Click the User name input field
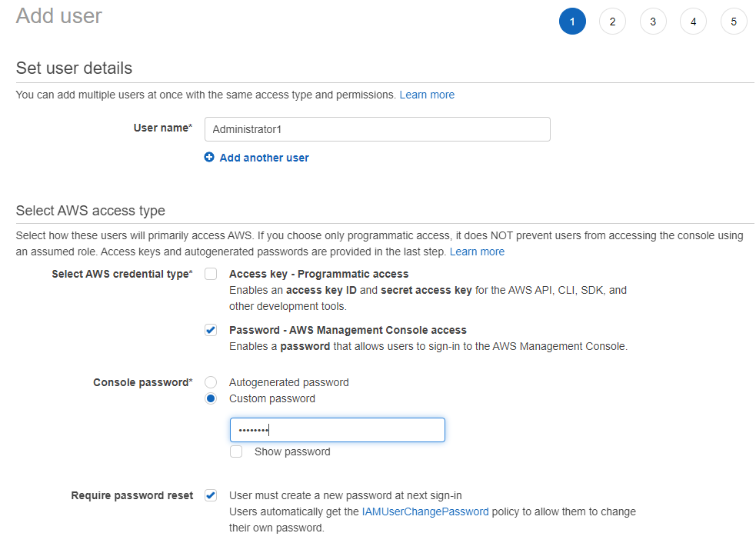This screenshot has height=553, width=756. coord(377,129)
